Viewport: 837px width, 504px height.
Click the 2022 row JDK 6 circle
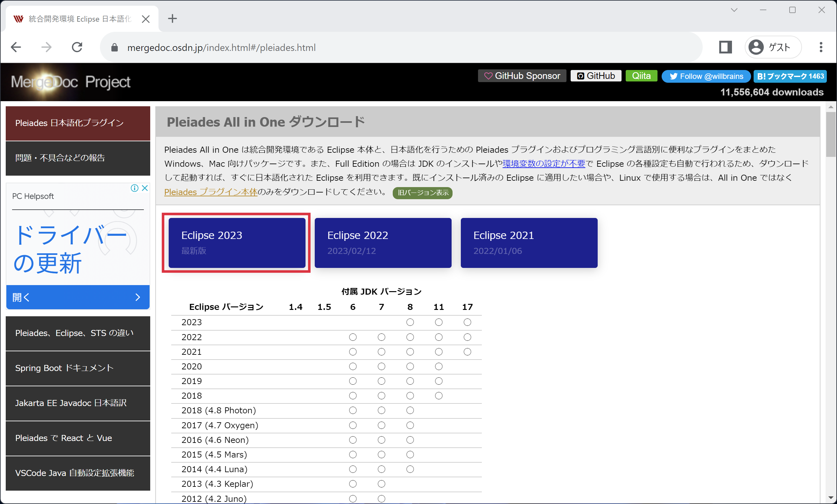click(353, 337)
